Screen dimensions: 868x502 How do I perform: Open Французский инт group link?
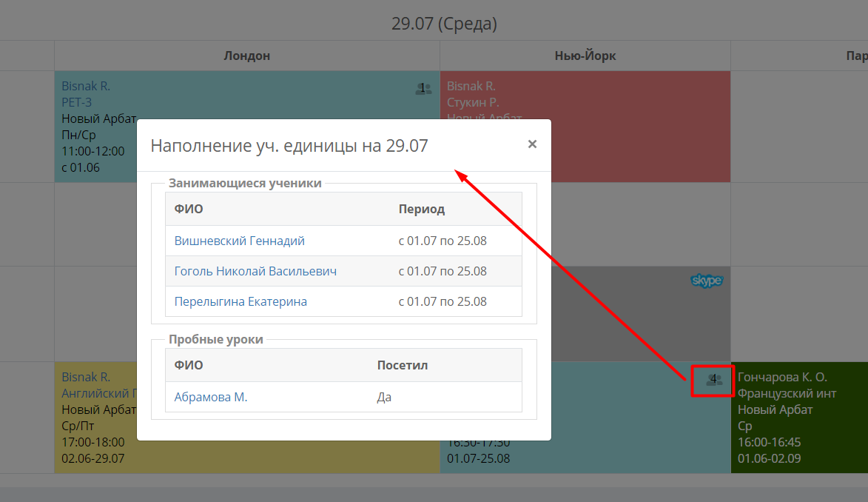point(787,393)
